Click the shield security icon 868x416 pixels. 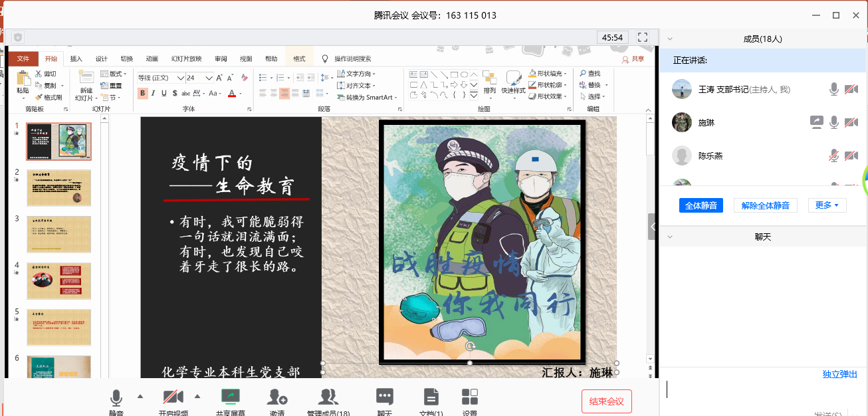coord(18,37)
